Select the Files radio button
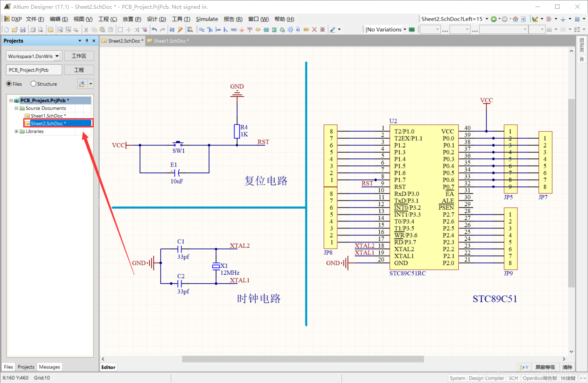 point(9,84)
